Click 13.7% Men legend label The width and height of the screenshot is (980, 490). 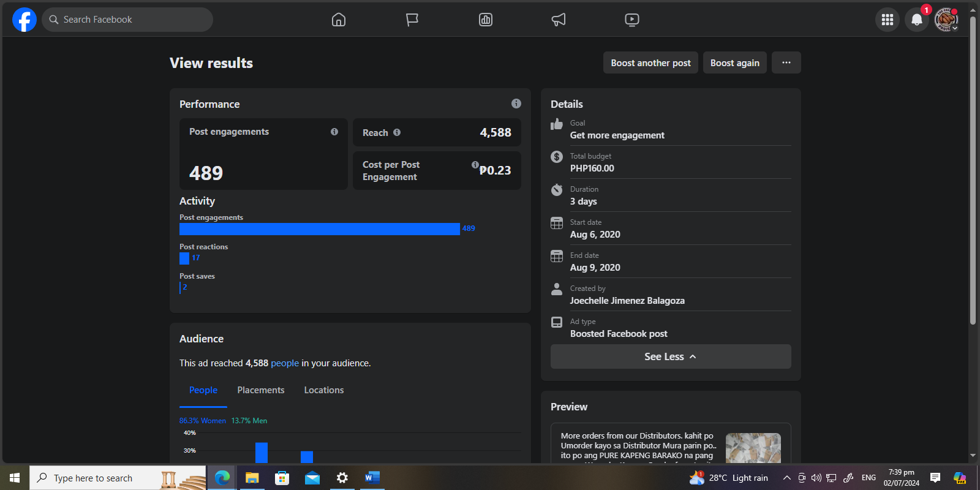pos(249,421)
